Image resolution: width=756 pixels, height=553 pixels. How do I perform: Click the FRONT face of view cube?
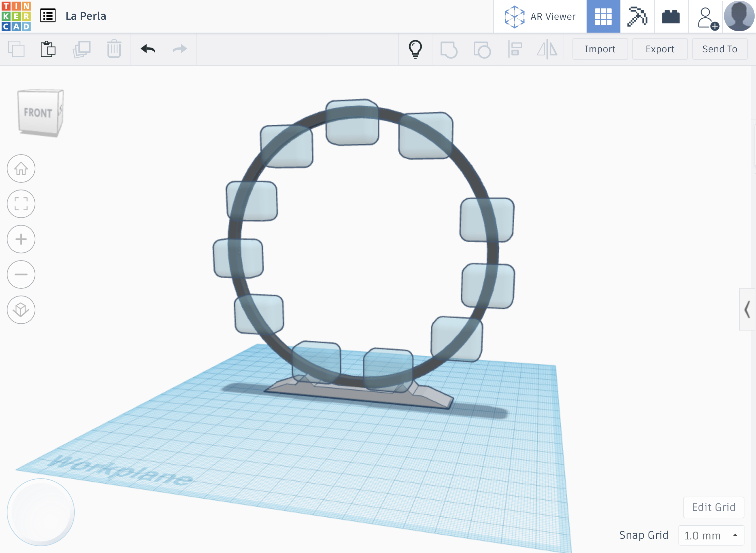[38, 112]
